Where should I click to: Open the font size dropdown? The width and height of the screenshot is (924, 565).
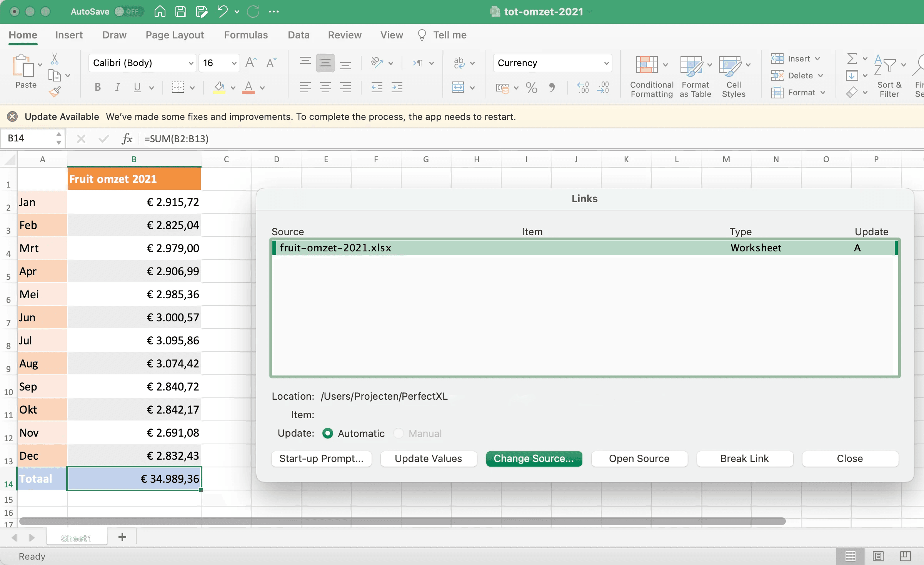click(x=234, y=63)
